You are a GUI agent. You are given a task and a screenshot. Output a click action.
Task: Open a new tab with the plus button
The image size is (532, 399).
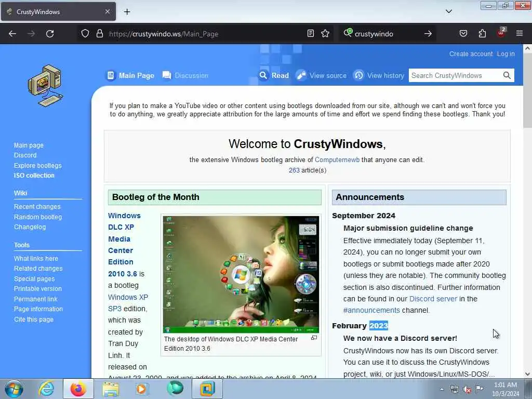click(127, 12)
